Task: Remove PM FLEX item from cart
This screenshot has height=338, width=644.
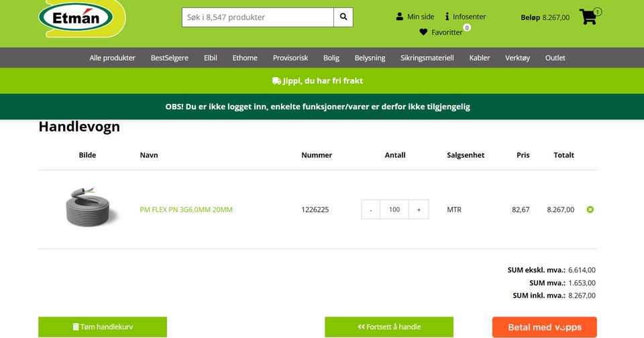Action: [590, 209]
